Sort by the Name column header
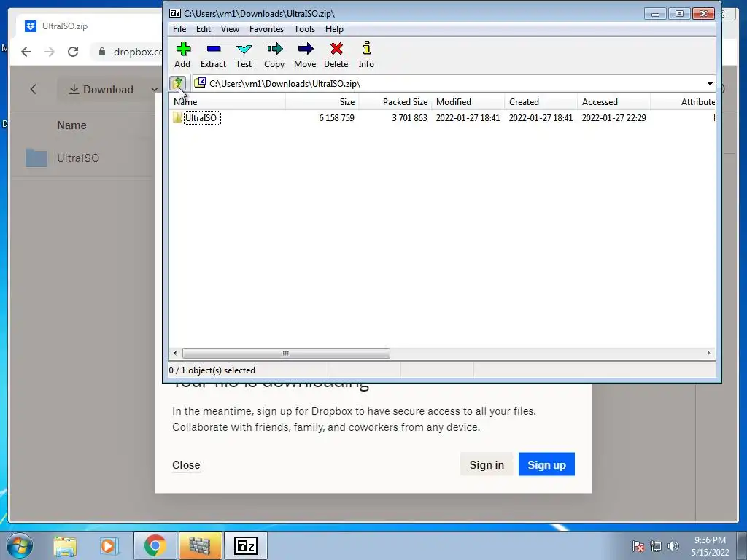 pos(228,102)
